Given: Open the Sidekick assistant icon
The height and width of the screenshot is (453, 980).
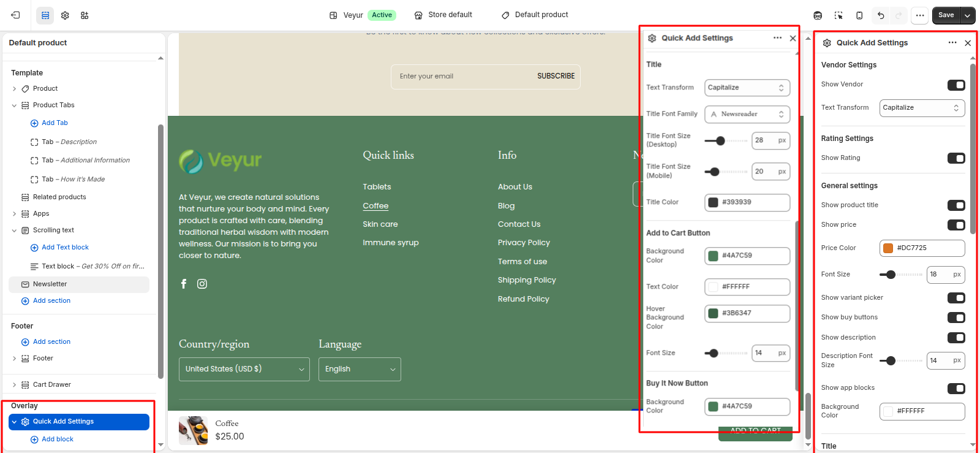Looking at the screenshot, I should (818, 15).
